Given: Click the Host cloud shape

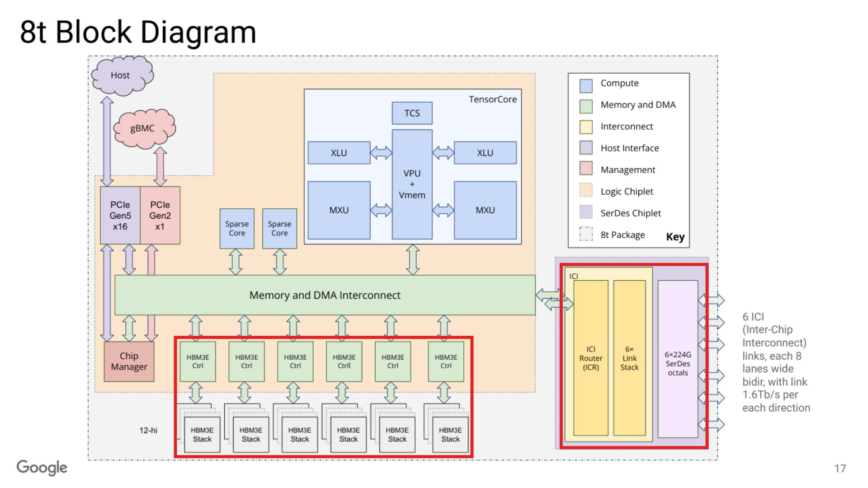Looking at the screenshot, I should [x=122, y=75].
